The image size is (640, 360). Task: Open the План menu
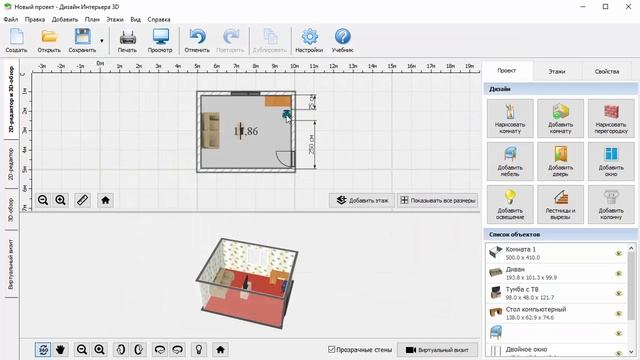[92, 19]
